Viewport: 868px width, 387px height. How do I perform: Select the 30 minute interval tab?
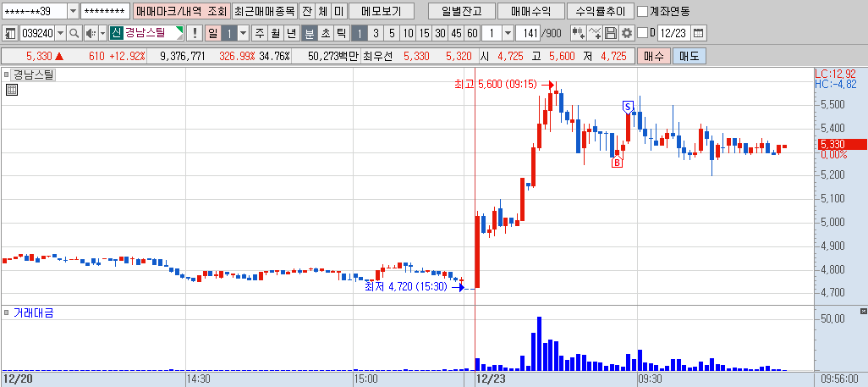440,33
